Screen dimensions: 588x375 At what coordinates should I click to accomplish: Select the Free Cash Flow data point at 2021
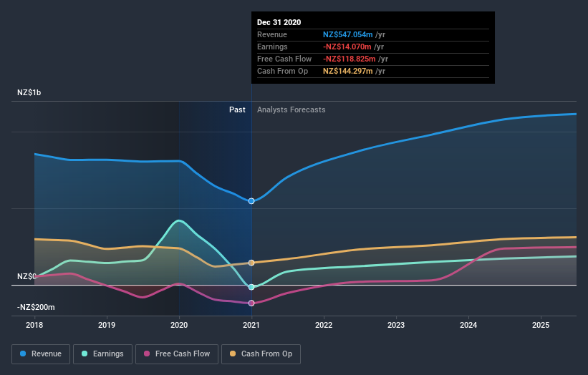point(251,303)
